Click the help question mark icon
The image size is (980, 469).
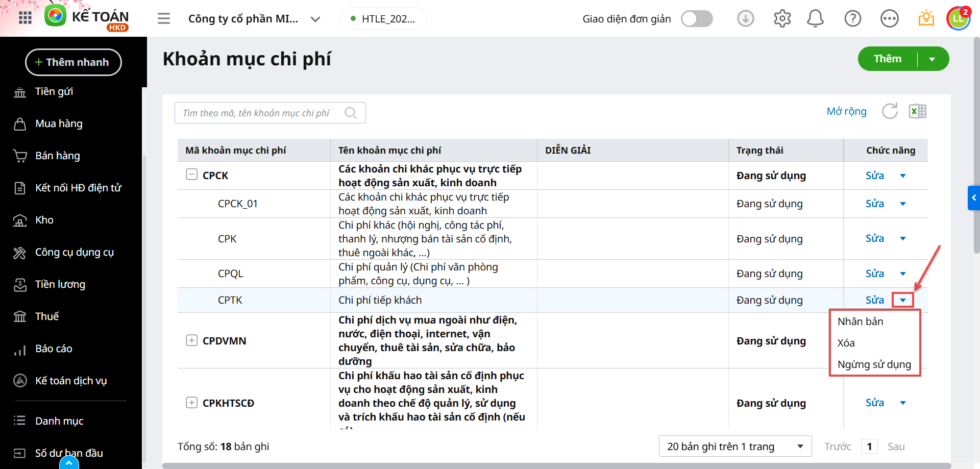tap(852, 19)
